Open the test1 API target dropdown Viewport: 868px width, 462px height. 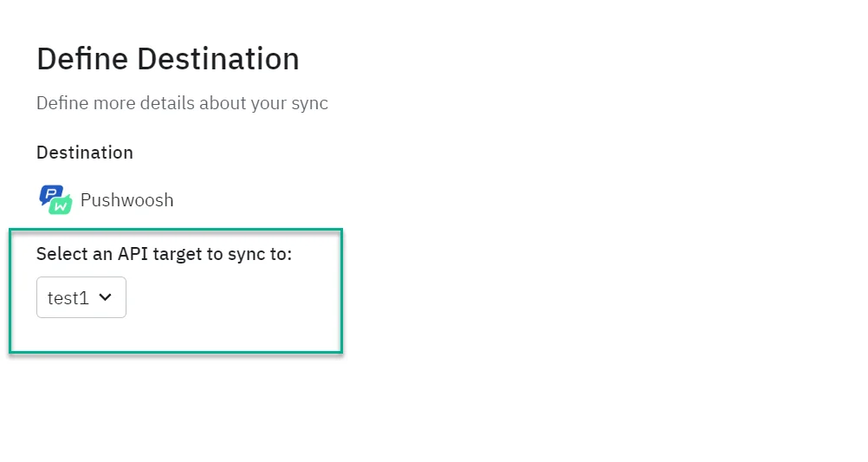pyautogui.click(x=81, y=297)
